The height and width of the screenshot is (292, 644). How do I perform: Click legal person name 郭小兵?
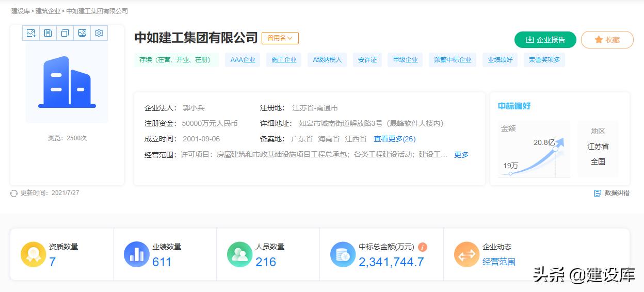pyautogui.click(x=194, y=108)
